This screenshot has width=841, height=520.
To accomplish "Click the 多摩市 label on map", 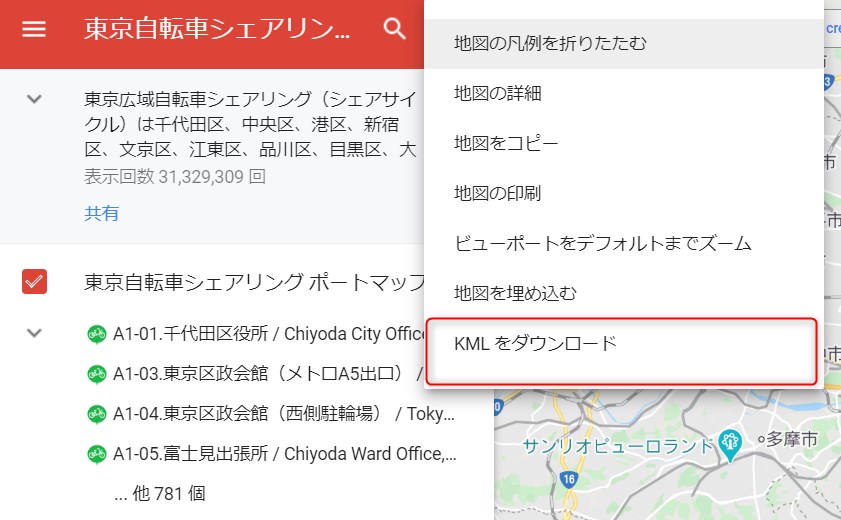I will [x=792, y=439].
